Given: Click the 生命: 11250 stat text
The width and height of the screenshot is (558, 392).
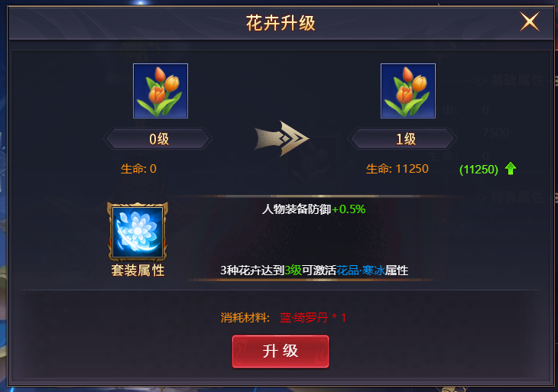Looking at the screenshot, I should tap(397, 169).
